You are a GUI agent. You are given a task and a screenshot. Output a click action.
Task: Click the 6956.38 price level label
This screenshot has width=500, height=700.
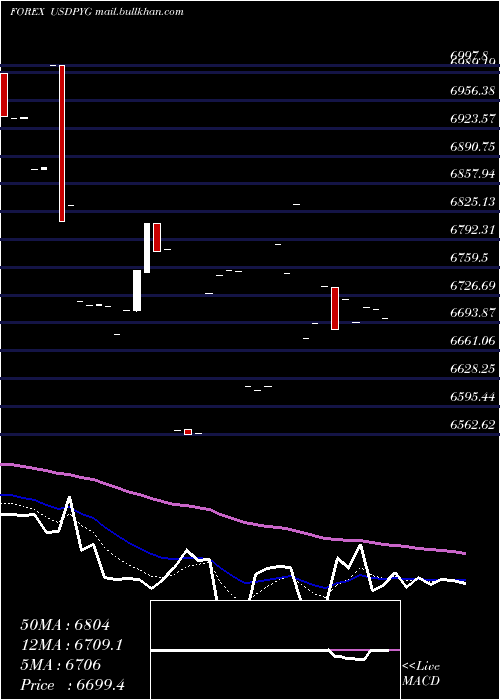click(x=472, y=91)
